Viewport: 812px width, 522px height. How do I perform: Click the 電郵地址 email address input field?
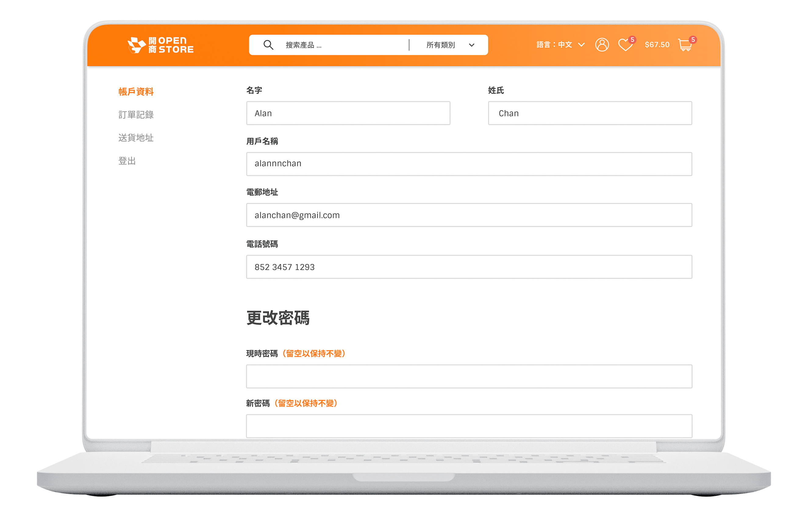pos(469,215)
